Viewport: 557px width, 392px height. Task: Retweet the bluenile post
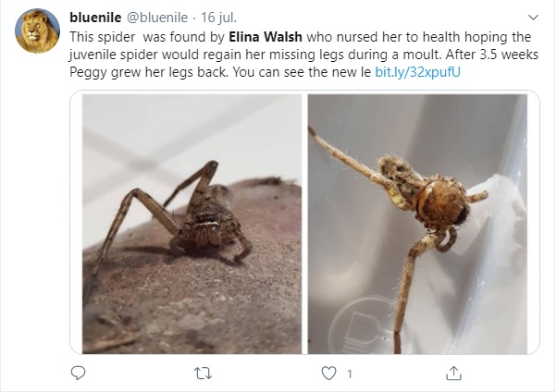tap(204, 373)
